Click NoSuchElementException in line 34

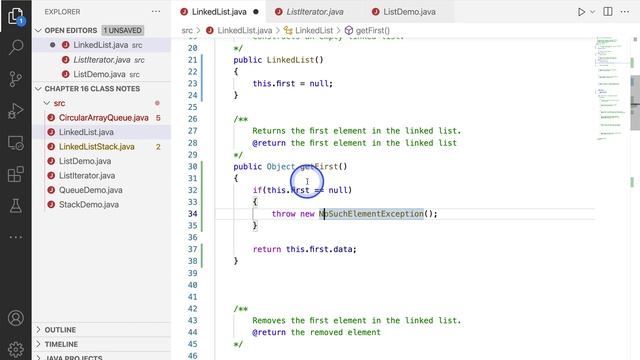371,213
